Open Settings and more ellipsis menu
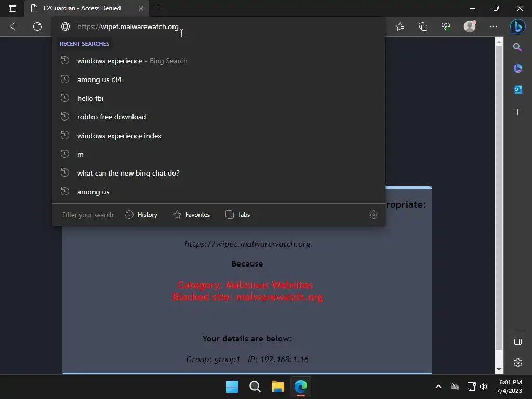This screenshot has height=399, width=532. 494,26
